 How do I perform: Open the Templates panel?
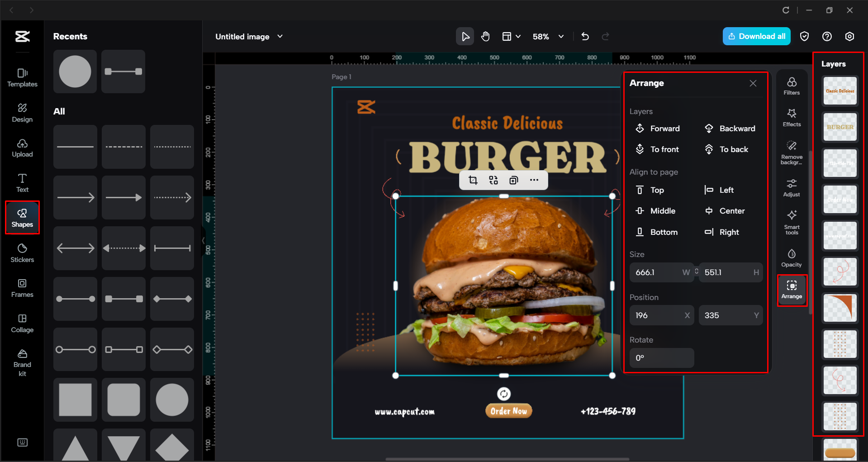pos(22,78)
